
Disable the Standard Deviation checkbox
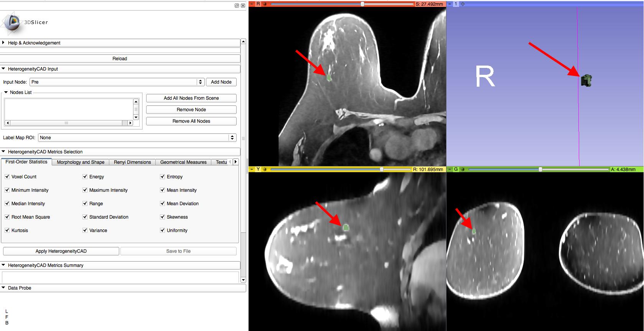coord(85,217)
